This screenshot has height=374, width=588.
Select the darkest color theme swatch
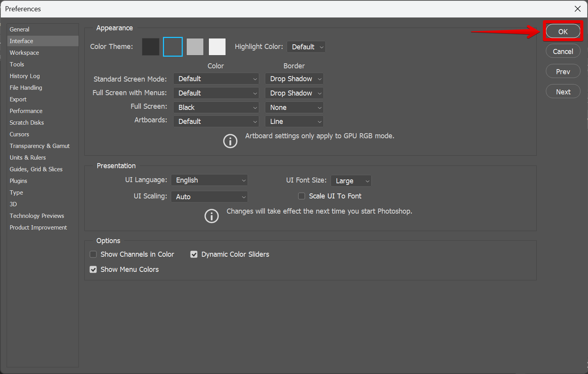[150, 47]
